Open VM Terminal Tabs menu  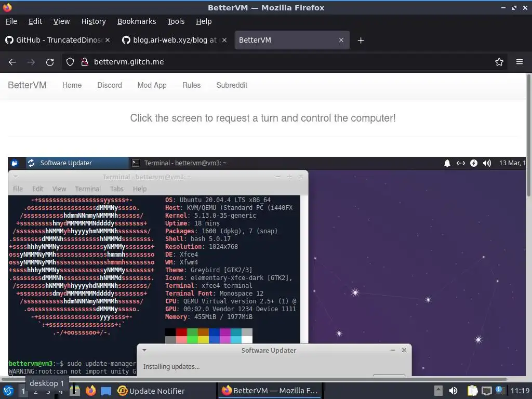(117, 189)
